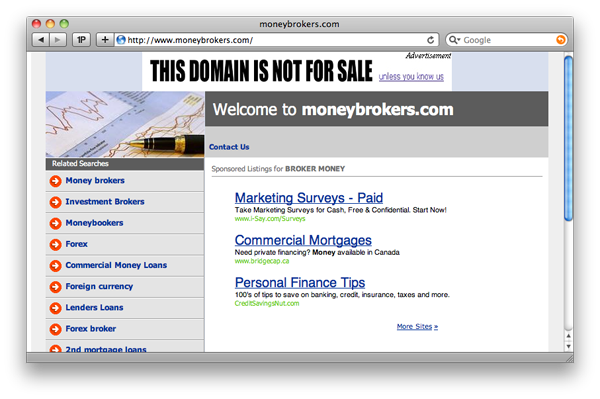Click the financial chart and pen image

tap(125, 124)
